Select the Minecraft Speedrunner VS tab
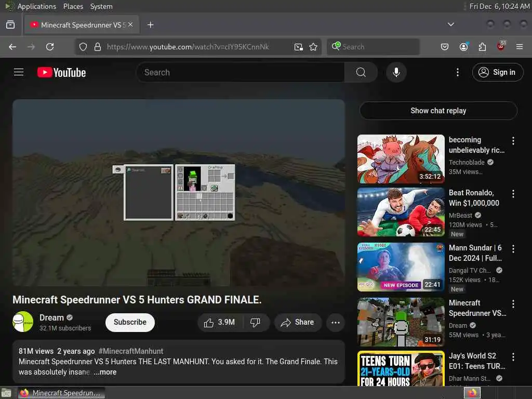532x399 pixels. [x=81, y=25]
